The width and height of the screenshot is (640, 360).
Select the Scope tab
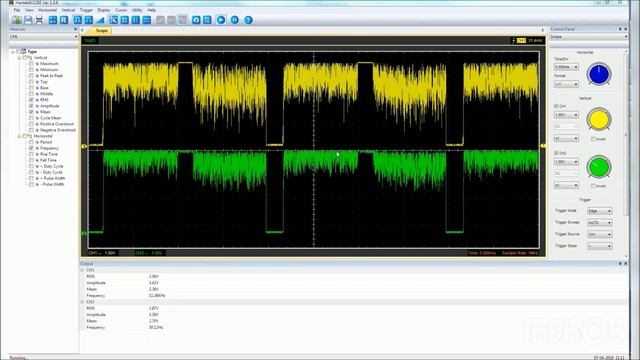coord(101,31)
